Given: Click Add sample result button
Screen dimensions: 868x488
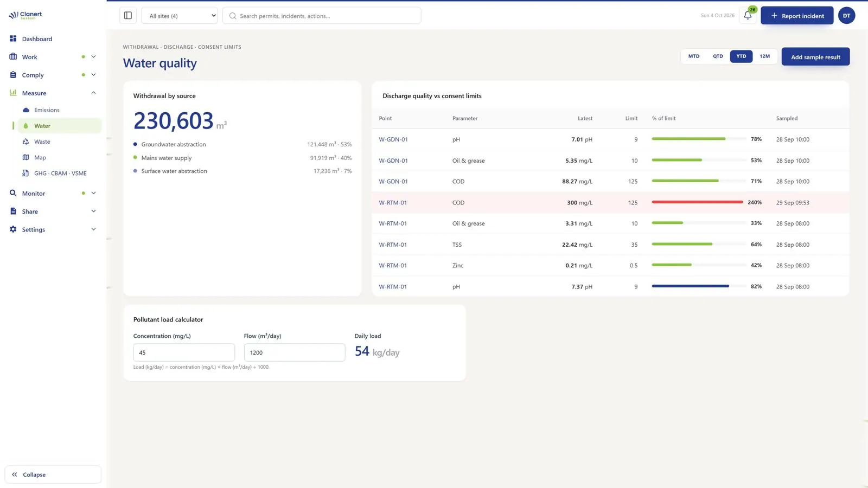Looking at the screenshot, I should [815, 57].
